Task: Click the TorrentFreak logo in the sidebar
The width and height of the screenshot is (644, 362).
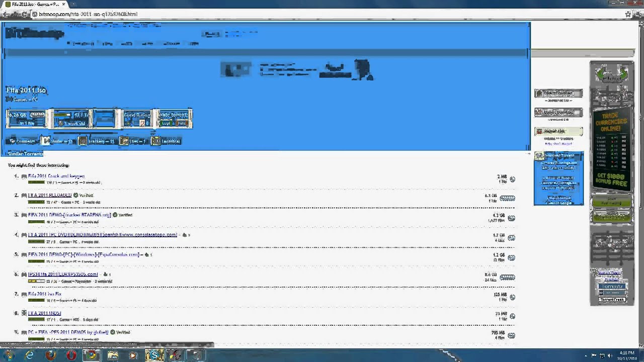Action: coord(612,300)
